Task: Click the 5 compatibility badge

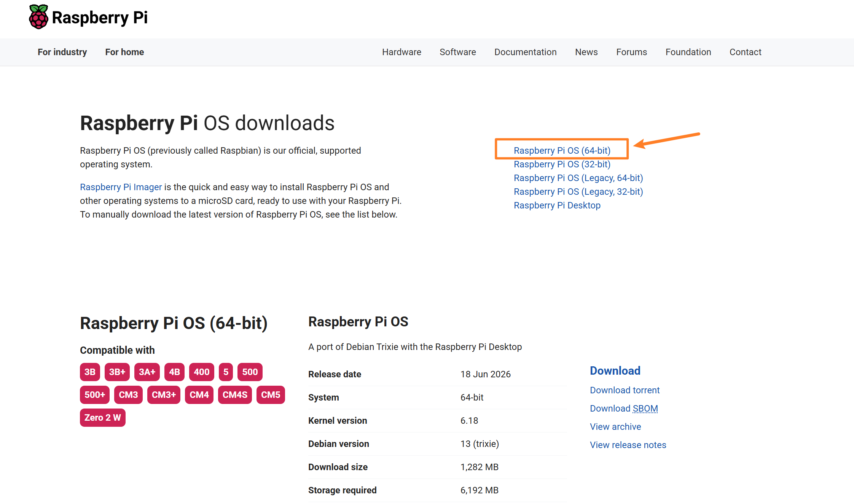Action: click(226, 372)
